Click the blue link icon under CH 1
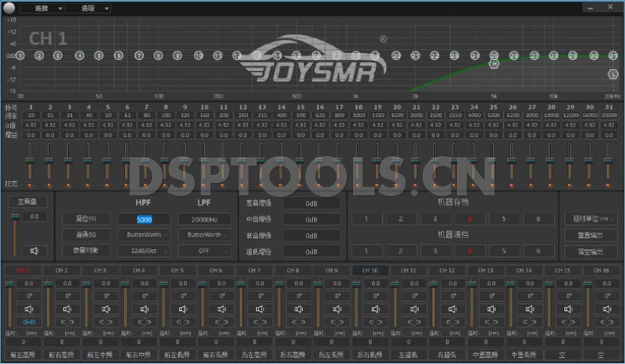Screen dimensions: 625x364 (x=29, y=322)
